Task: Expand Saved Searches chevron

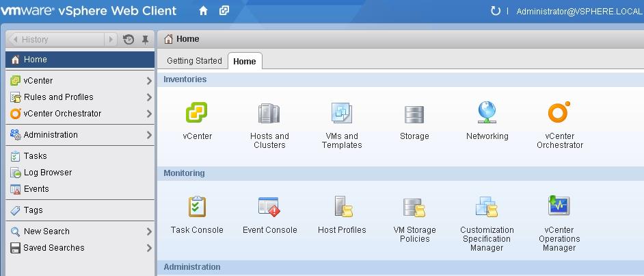Action: pos(149,248)
